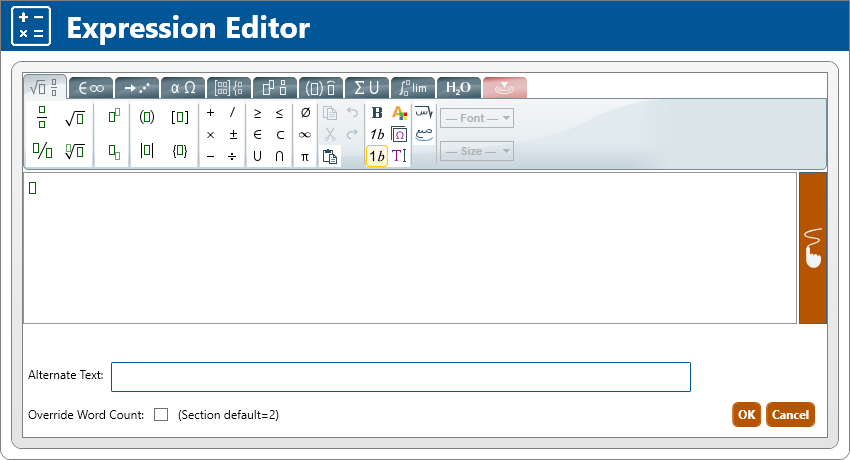Screen dimensions: 850x460
Task: Insert a superscript template
Action: point(113,117)
